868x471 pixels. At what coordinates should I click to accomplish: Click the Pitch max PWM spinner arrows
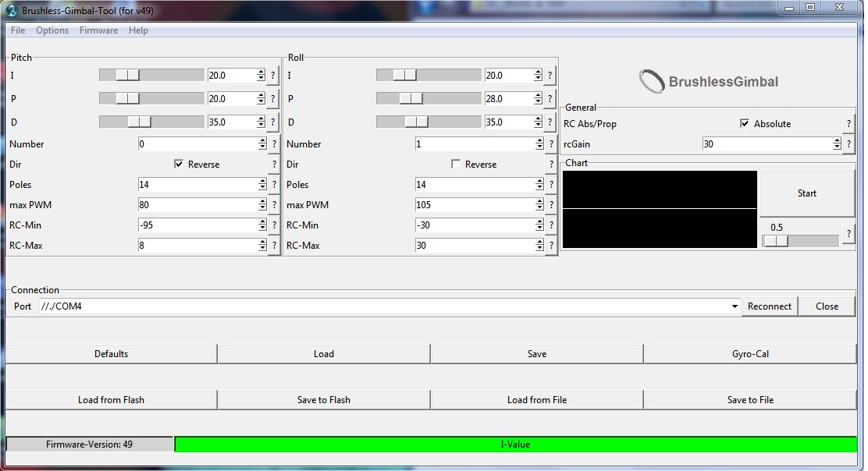(x=261, y=205)
